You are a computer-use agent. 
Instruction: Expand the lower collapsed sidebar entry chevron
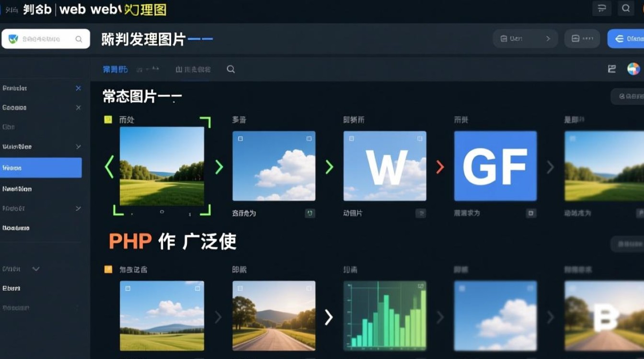78,208
